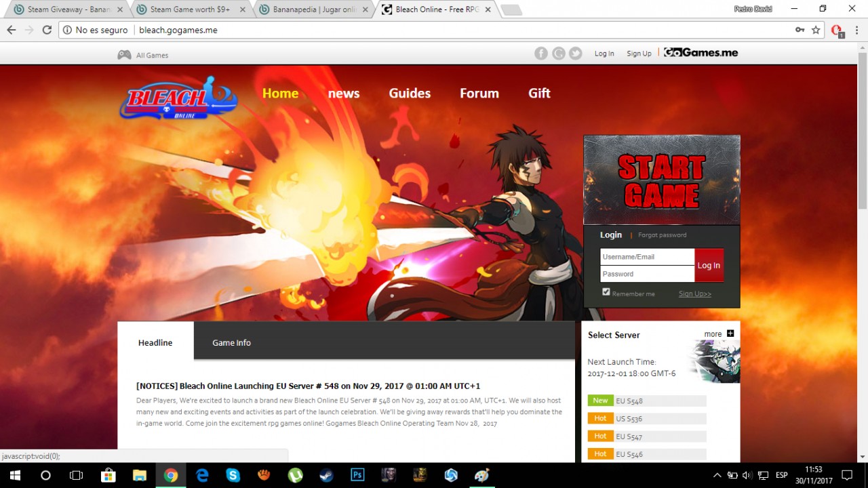Click the red Log In button
Image resolution: width=868 pixels, height=488 pixels.
(709, 265)
